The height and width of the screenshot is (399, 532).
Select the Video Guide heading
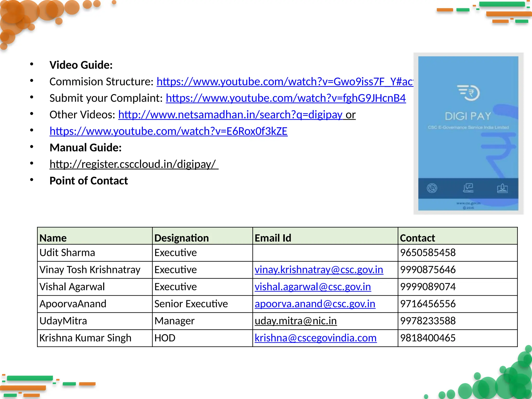[x=81, y=65]
